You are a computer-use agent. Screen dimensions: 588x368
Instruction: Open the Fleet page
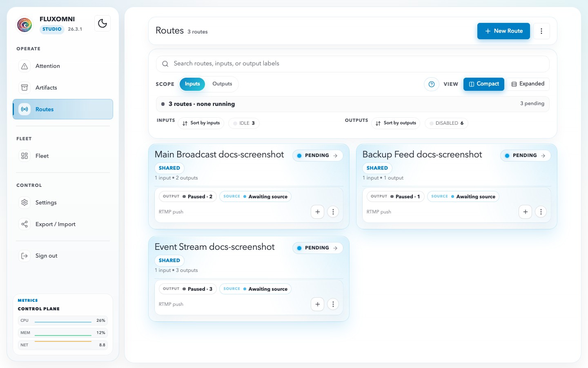63,156
